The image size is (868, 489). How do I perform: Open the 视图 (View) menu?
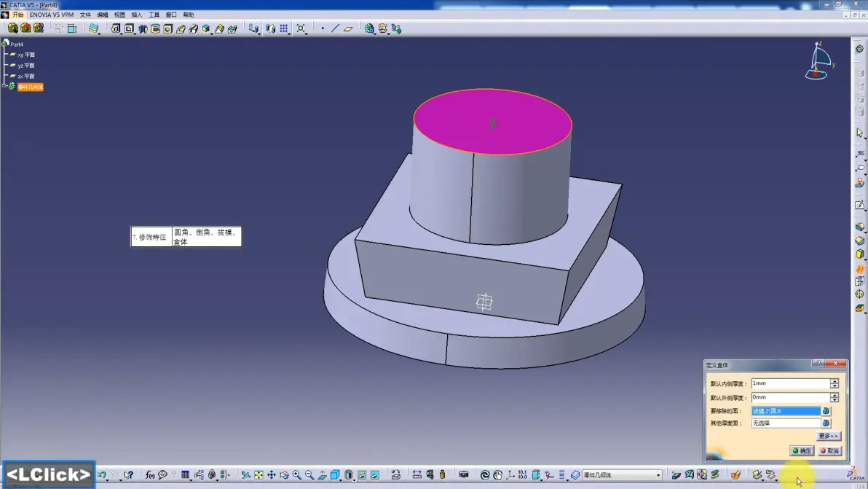119,15
